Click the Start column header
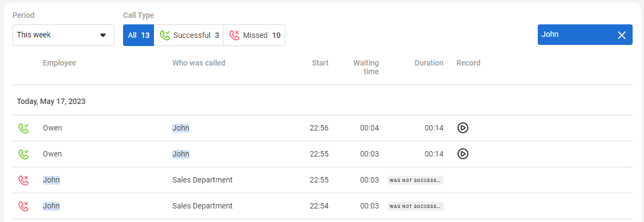Screen dimensions: 644x222 (x=320, y=63)
